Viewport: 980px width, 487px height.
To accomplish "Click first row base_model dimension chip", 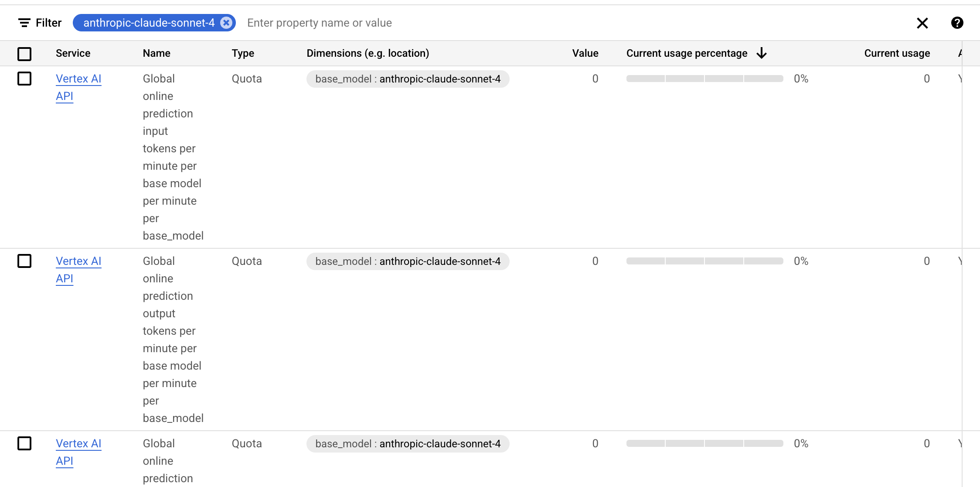I will (x=408, y=79).
